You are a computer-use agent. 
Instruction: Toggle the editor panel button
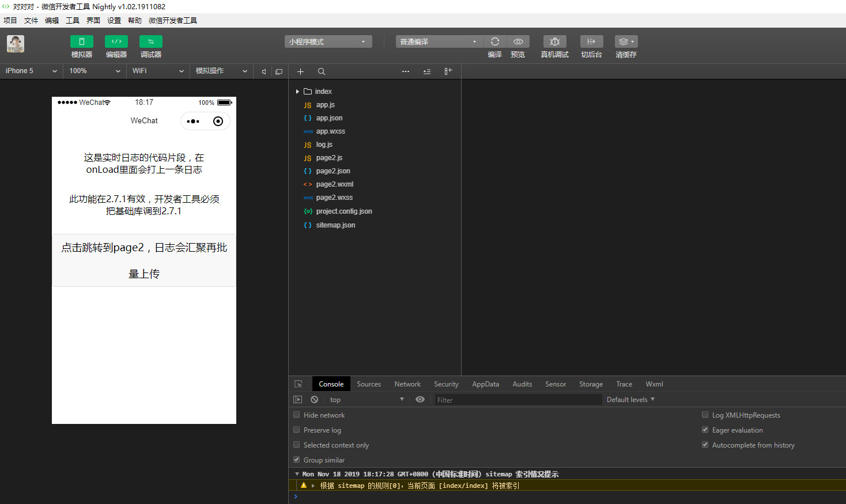coord(116,41)
